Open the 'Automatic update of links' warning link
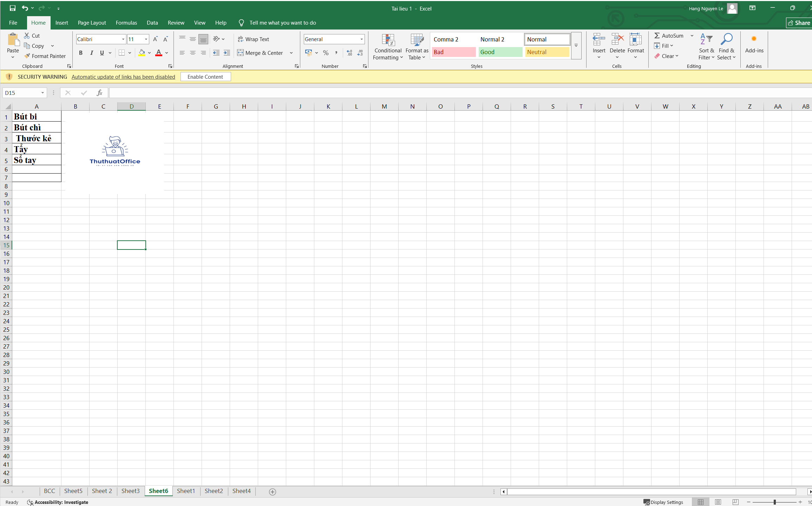Viewport: 812px width, 506px height. (x=123, y=77)
